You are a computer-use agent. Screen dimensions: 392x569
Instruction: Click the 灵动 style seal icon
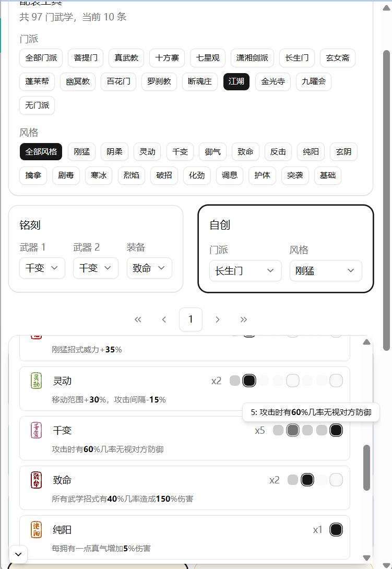tap(37, 381)
